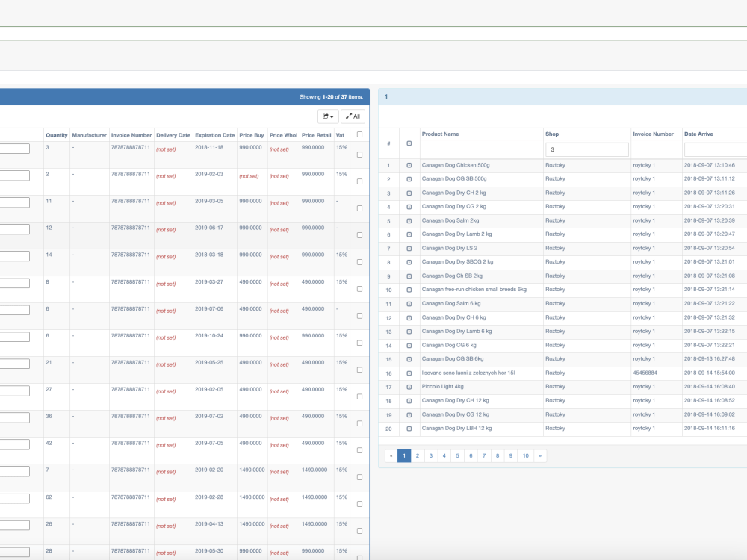This screenshot has height=560, width=747.
Task: Click input box in quantity 11 row
Action: click(x=14, y=202)
